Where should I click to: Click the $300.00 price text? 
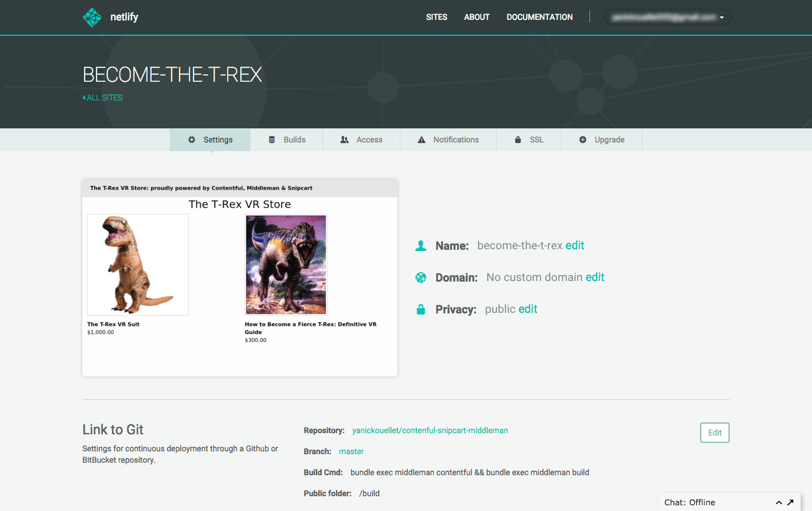point(256,340)
